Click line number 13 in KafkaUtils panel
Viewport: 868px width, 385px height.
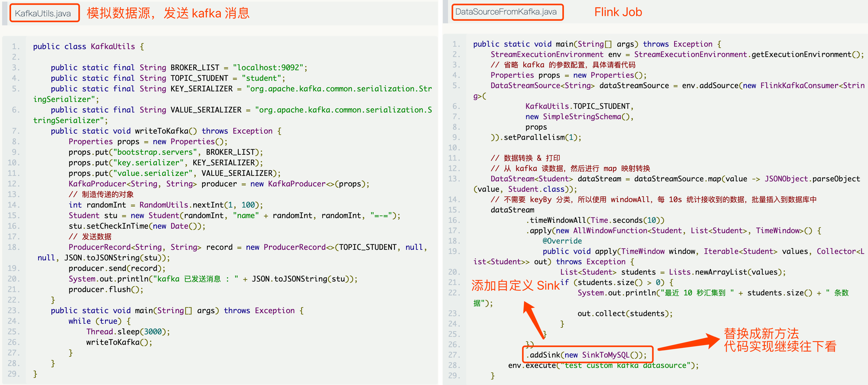[14, 194]
